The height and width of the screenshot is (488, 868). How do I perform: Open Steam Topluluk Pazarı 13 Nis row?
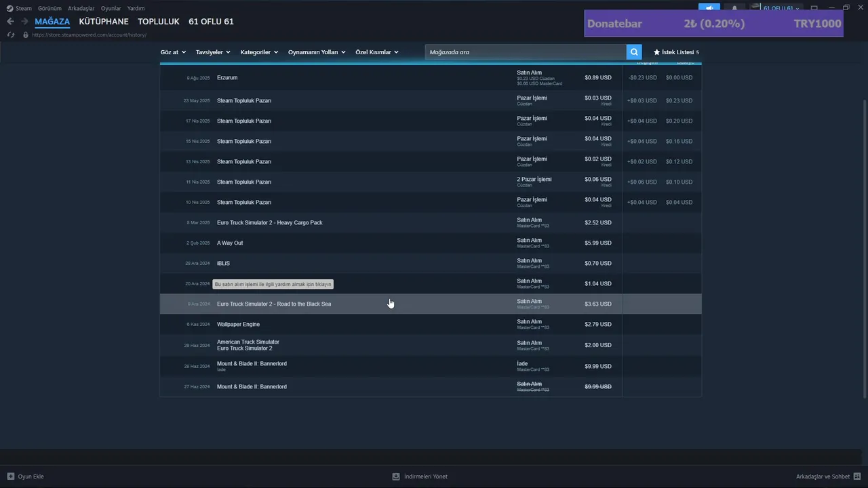431,162
